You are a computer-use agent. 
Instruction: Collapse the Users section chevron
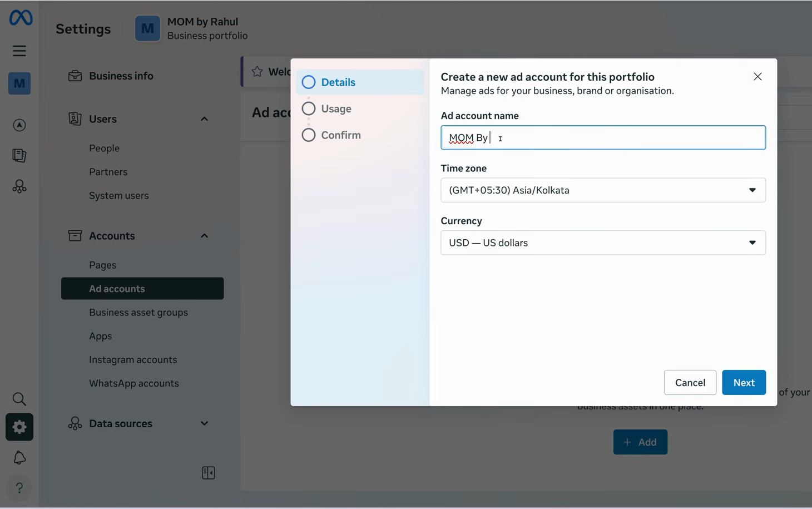point(204,119)
